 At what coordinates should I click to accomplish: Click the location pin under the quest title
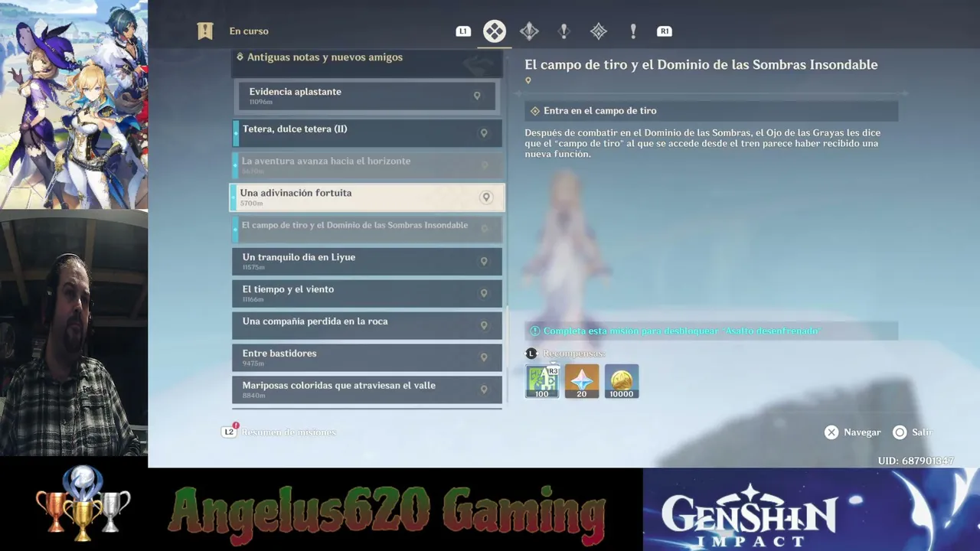[x=528, y=80]
